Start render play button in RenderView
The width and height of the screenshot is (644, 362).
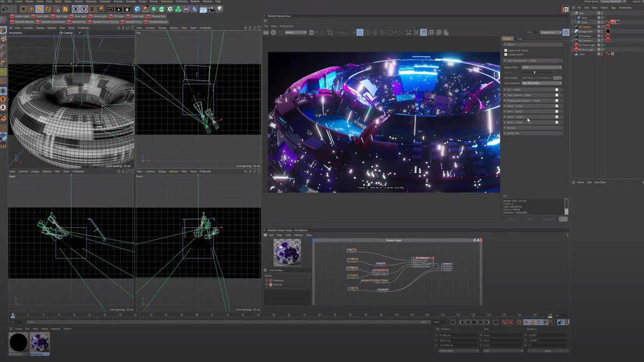point(273,32)
